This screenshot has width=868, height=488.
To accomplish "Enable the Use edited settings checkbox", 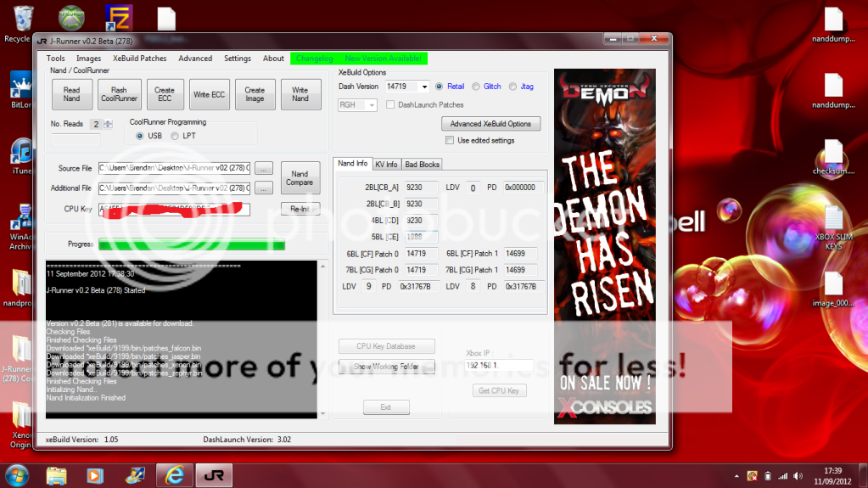I will (x=451, y=141).
